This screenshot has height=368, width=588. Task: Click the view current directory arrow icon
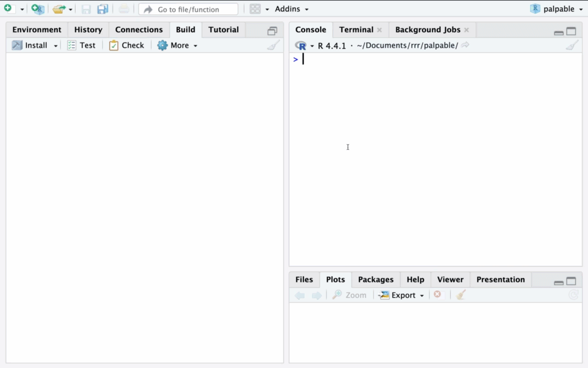465,45
